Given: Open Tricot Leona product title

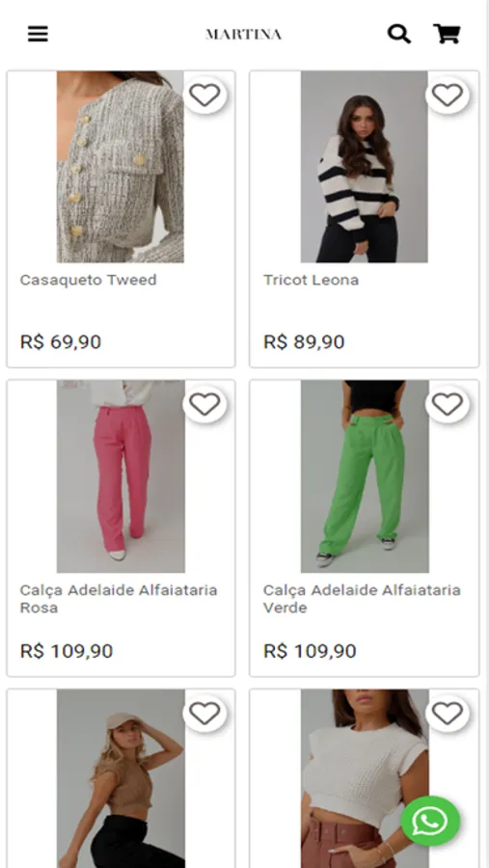Looking at the screenshot, I should (311, 280).
